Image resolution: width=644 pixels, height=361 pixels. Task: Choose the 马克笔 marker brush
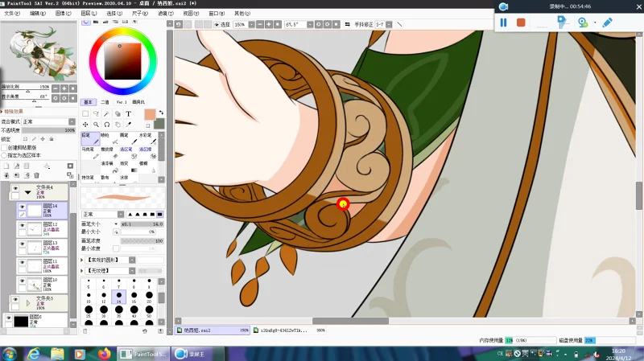point(90,153)
